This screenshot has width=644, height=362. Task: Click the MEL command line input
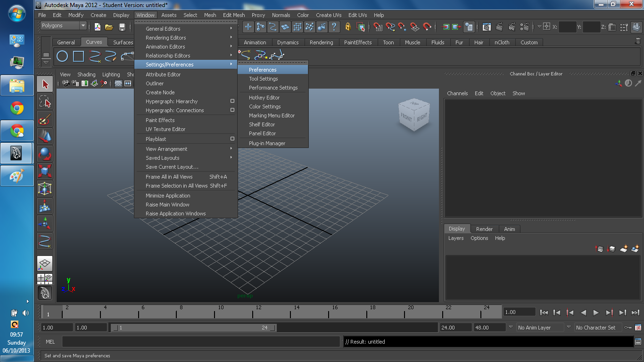(201, 342)
